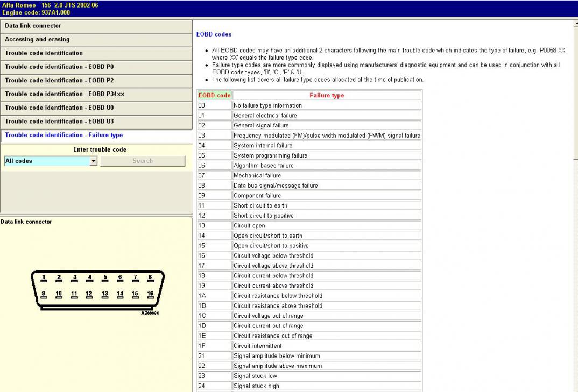Select row 'System programming failure'

coord(309,155)
